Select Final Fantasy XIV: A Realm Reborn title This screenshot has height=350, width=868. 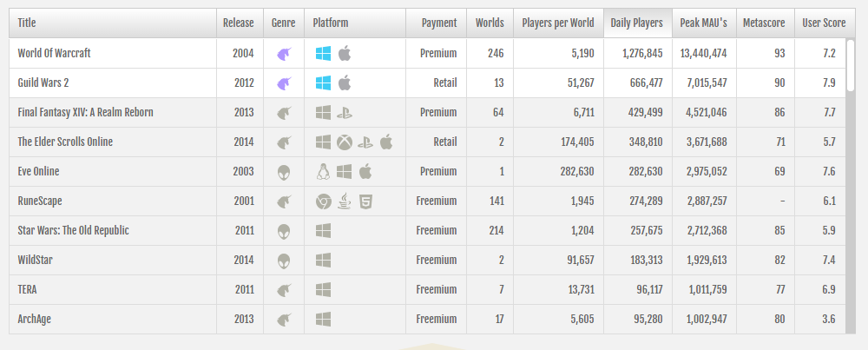(x=86, y=112)
